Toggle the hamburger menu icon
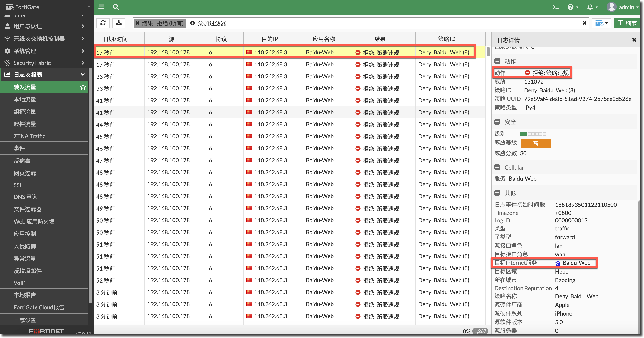 pos(101,7)
